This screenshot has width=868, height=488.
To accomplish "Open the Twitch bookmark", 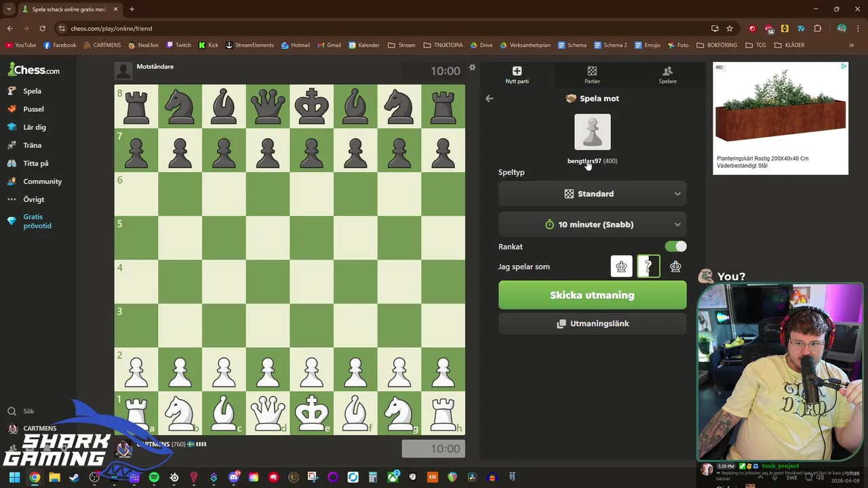I will click(179, 45).
